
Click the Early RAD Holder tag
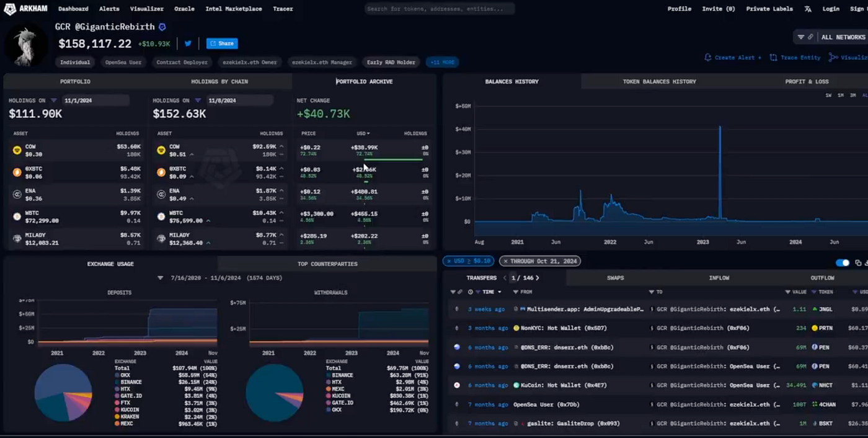tap(391, 62)
